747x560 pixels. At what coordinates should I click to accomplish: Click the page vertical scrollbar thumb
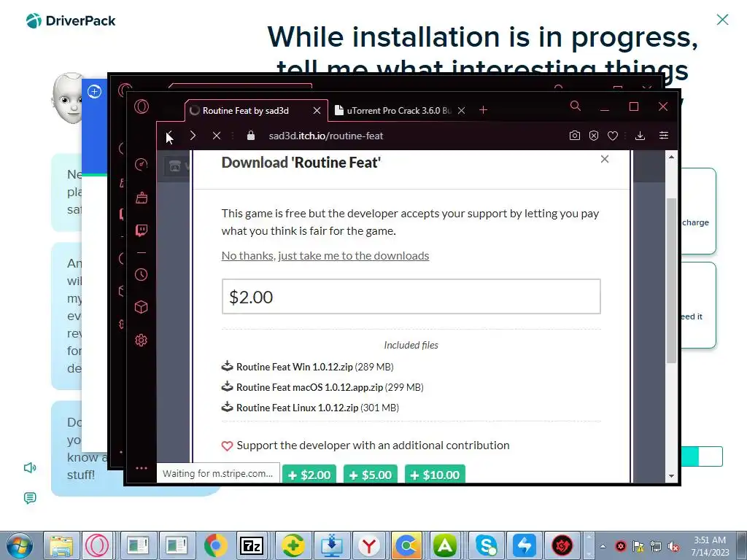pos(671,281)
